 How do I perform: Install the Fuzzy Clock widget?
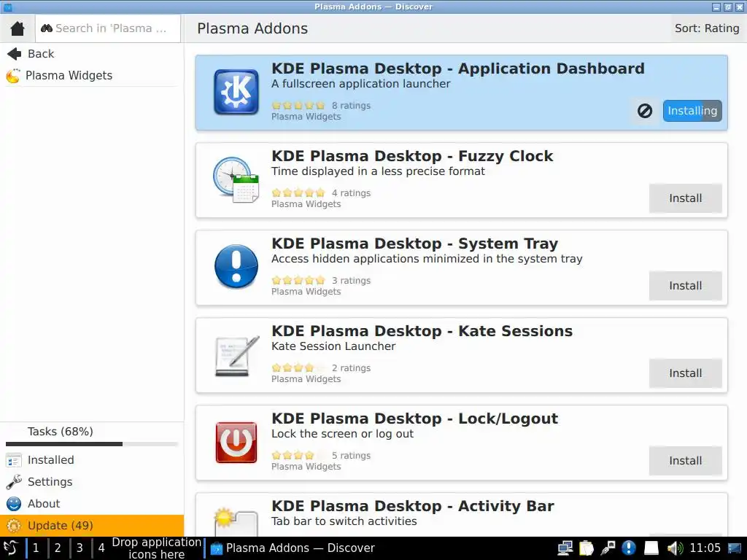[x=685, y=198]
